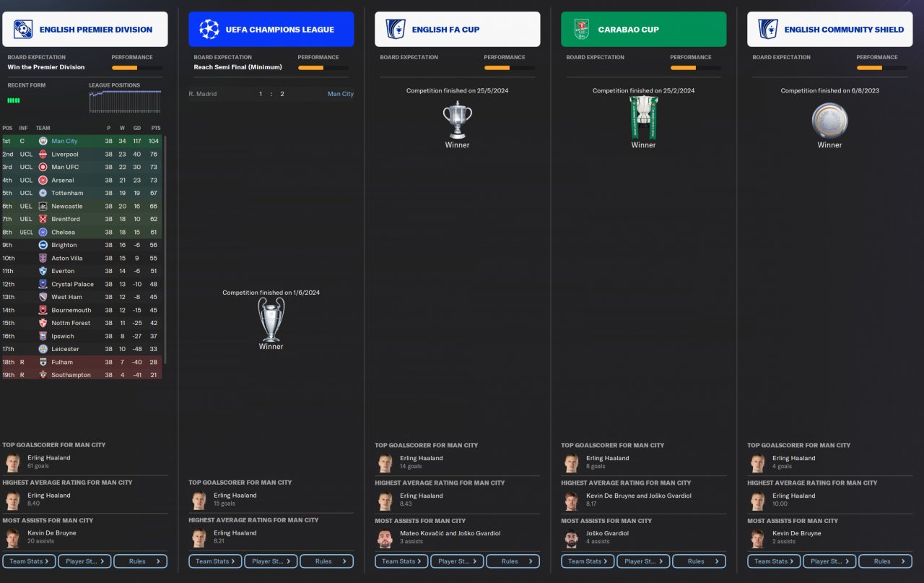
Task: Click the League Positions graph
Action: pos(126,101)
